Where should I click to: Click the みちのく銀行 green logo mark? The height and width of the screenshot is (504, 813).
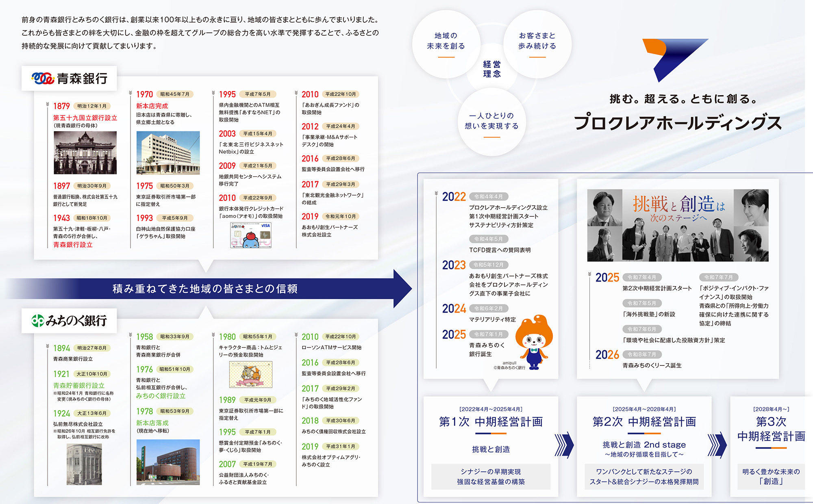[x=38, y=321]
